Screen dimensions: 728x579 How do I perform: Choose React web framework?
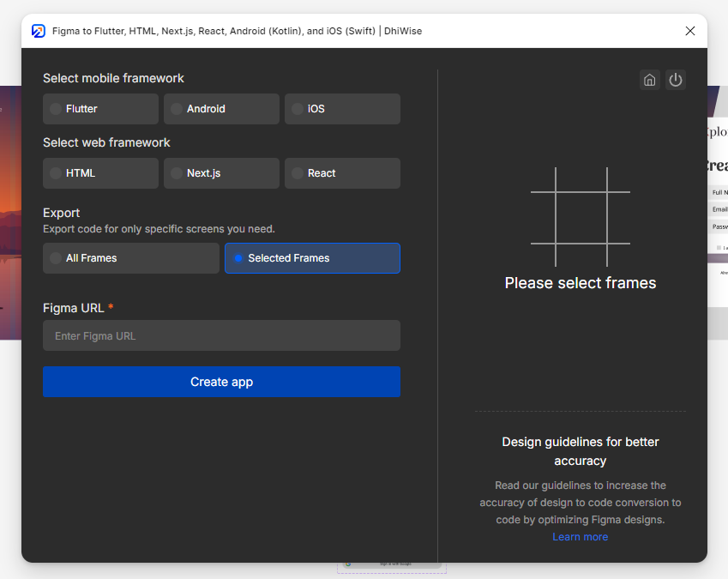[343, 173]
